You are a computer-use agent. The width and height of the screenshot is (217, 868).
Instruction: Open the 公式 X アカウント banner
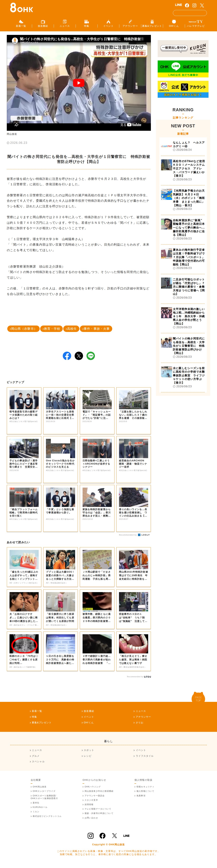[x=183, y=89]
